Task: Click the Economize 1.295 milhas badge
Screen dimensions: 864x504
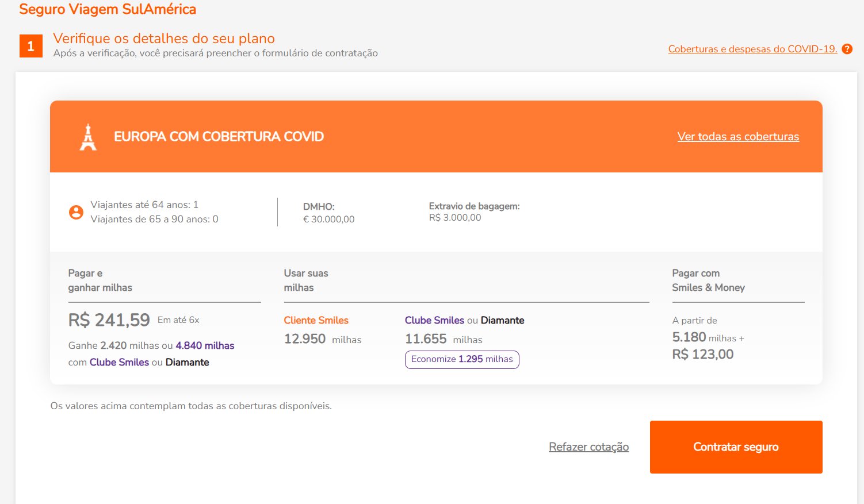Action: point(462,359)
